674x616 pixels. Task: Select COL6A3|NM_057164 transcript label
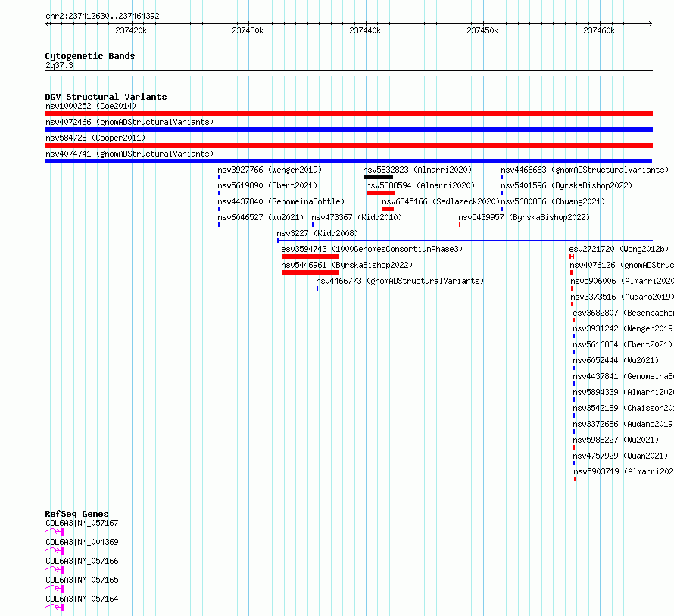point(82,599)
